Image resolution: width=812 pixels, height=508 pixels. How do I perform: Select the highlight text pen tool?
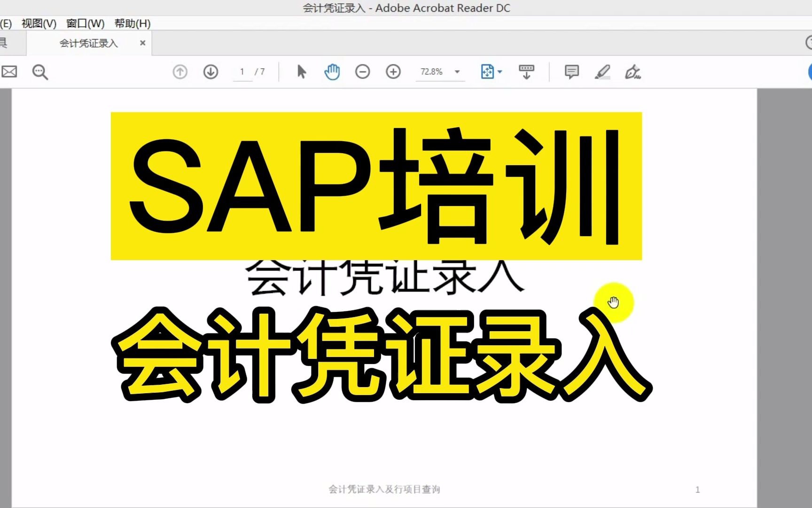(x=602, y=72)
